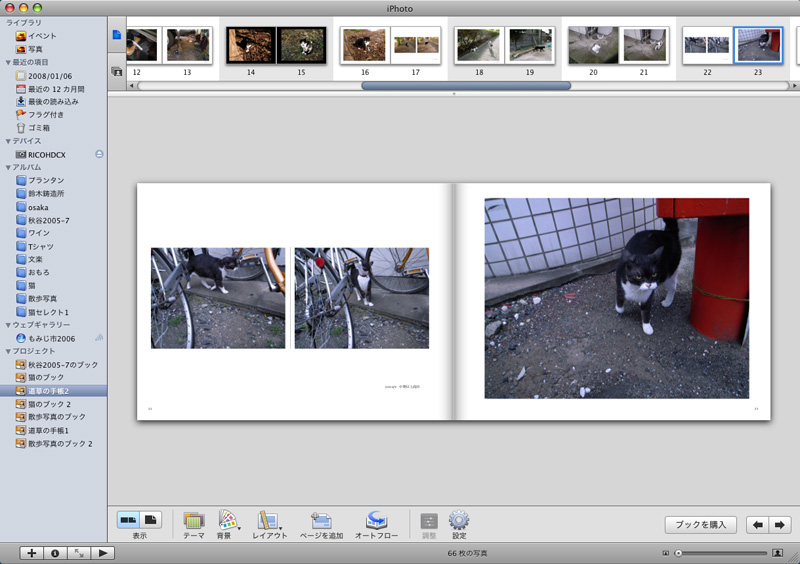
Task: Click the ブックを購入 (Buy Book) button
Action: point(700,525)
